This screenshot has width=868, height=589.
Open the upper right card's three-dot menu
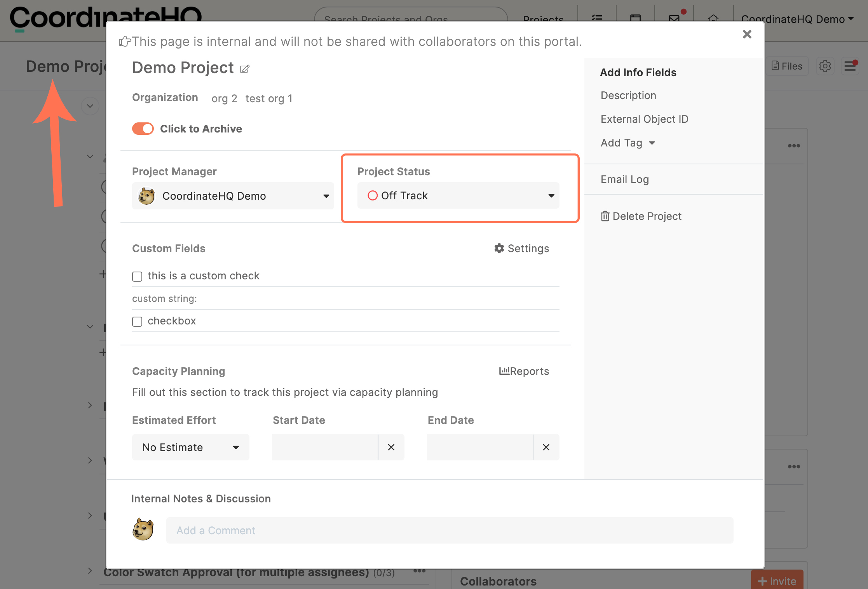[x=794, y=146]
